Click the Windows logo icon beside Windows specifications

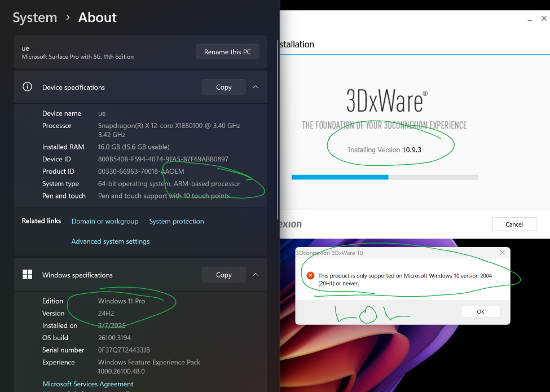27,275
